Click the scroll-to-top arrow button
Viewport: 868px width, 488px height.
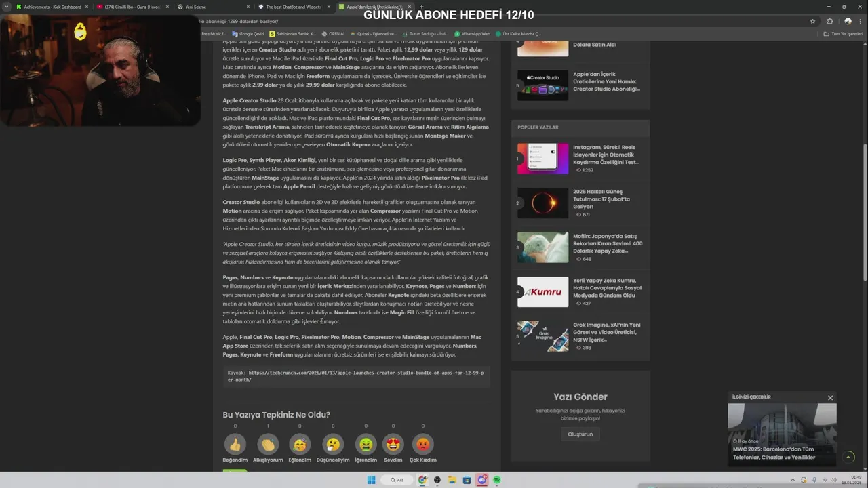pos(848,457)
